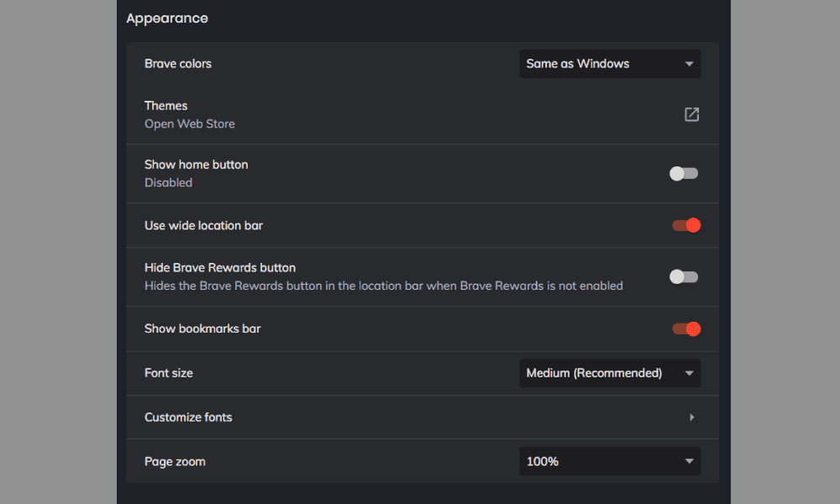Turn off the Show bookmarks bar switch
Screen dimensions: 840x504
click(x=685, y=328)
